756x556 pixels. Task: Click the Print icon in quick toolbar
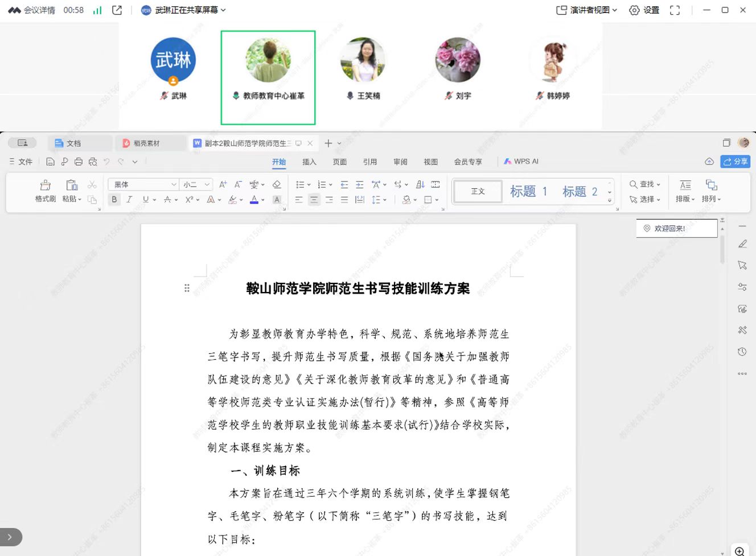(x=79, y=162)
